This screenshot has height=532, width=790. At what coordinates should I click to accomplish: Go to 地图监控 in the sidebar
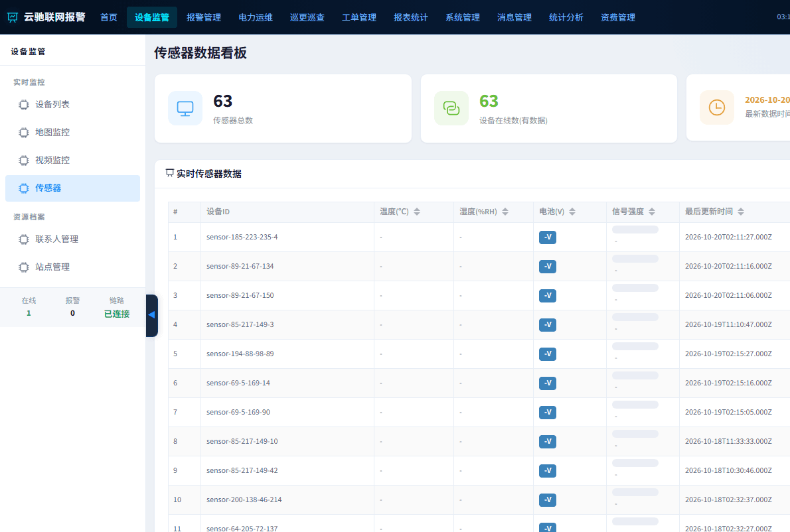[x=72, y=133]
